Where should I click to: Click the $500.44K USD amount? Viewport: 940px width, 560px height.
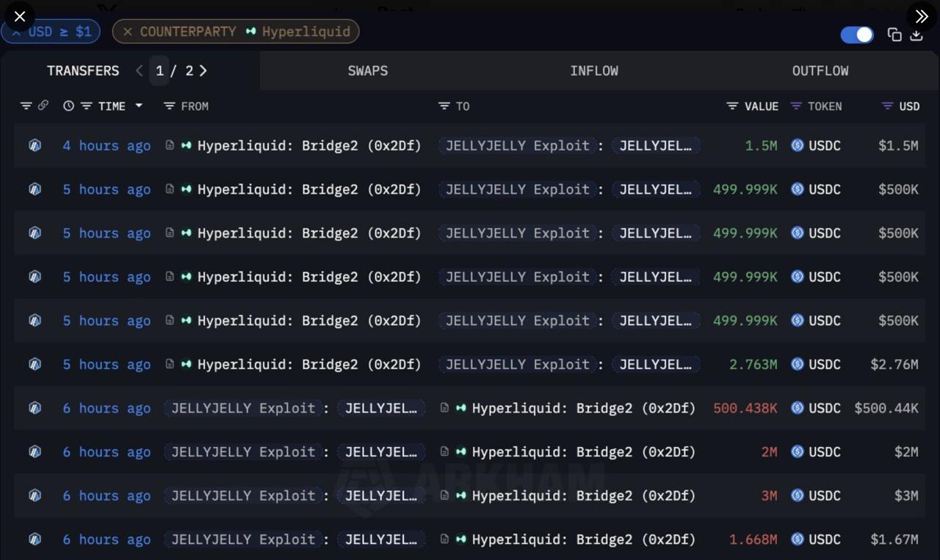tap(886, 408)
